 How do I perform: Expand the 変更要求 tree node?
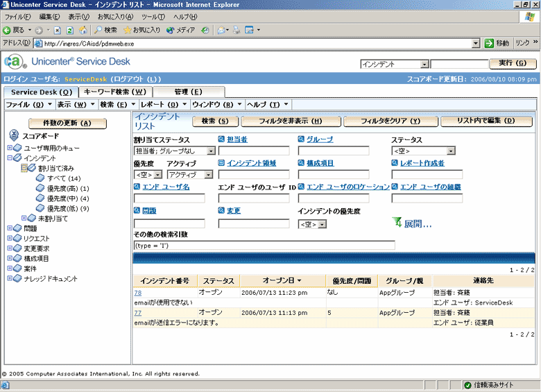coord(10,248)
